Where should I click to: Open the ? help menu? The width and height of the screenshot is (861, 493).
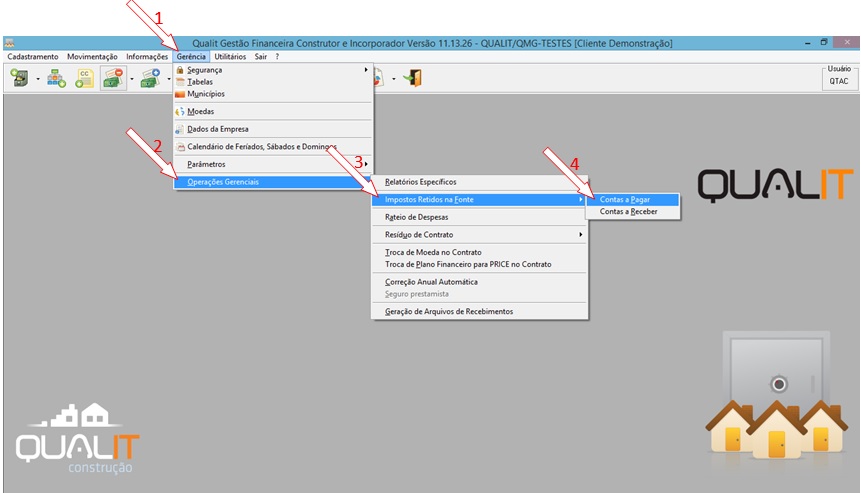point(277,57)
